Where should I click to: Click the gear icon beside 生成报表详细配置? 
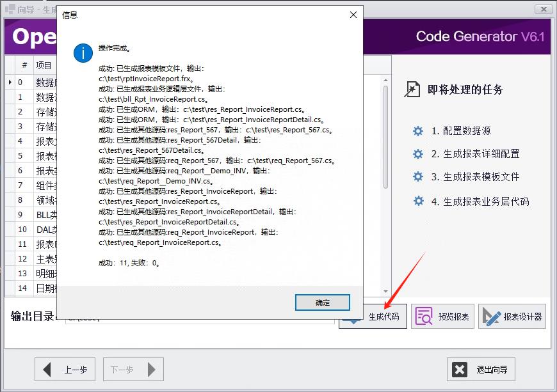[417, 153]
